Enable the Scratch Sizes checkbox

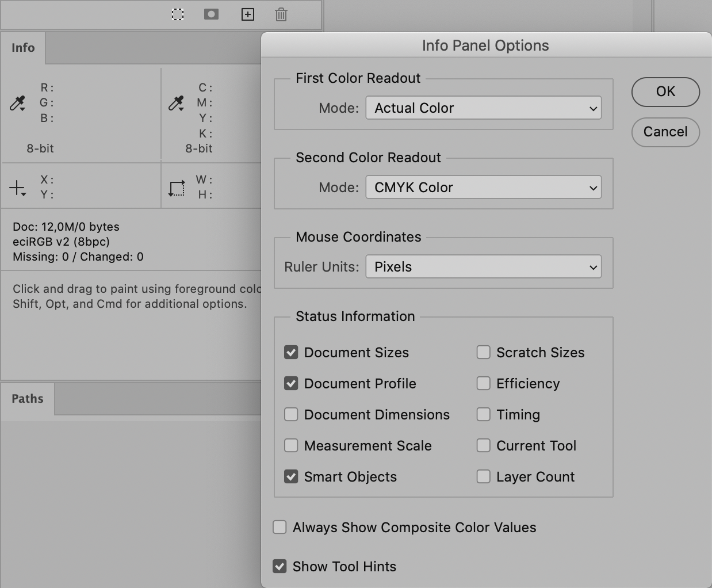(483, 352)
